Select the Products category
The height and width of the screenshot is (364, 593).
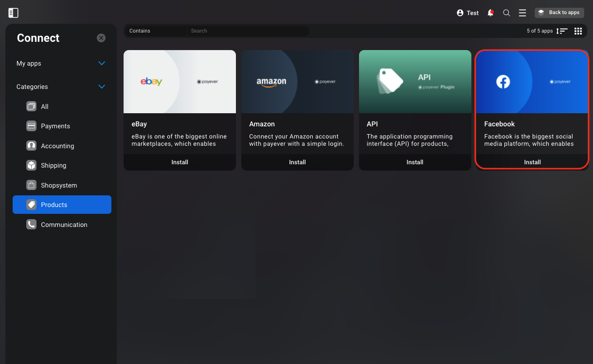(x=62, y=205)
